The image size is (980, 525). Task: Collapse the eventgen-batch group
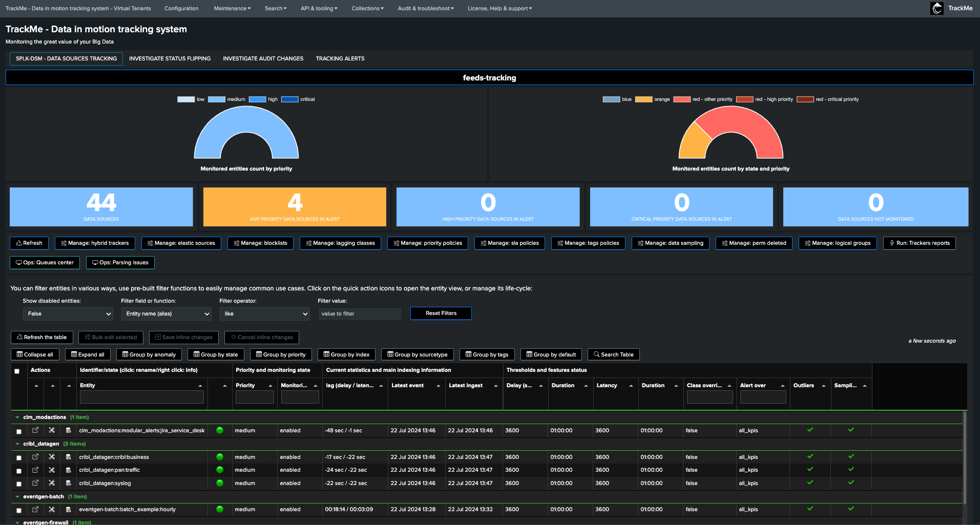17,497
